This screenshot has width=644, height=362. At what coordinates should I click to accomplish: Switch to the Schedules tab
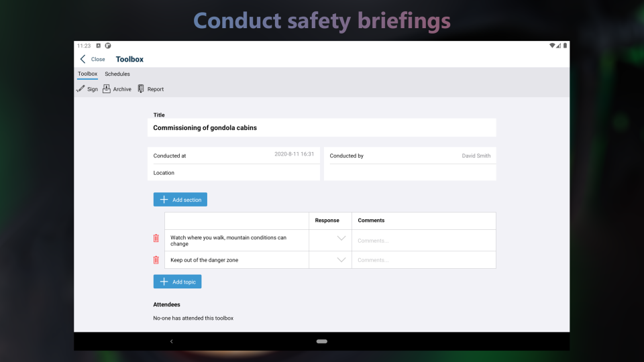pos(117,74)
